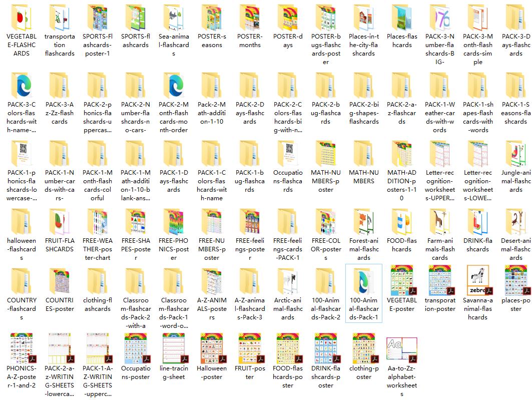Select the MATH-NUMBERS-poster folder
The image size is (532, 400).
pyautogui.click(x=326, y=154)
